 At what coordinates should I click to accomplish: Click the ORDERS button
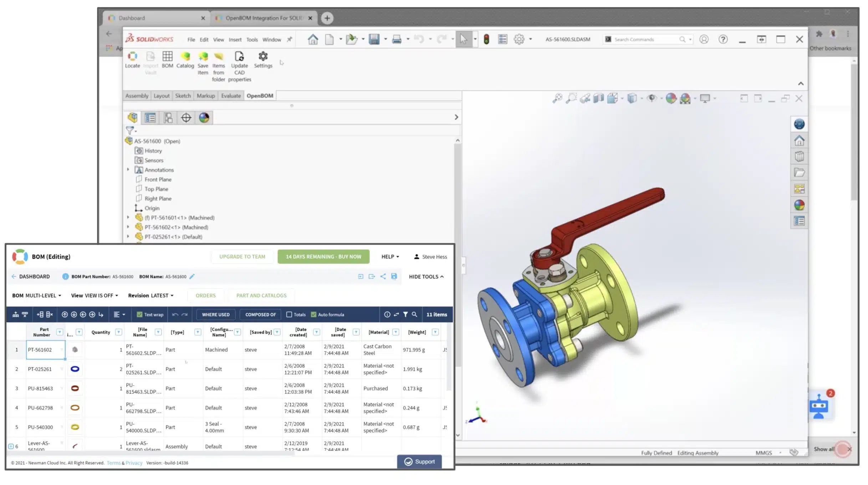(205, 296)
